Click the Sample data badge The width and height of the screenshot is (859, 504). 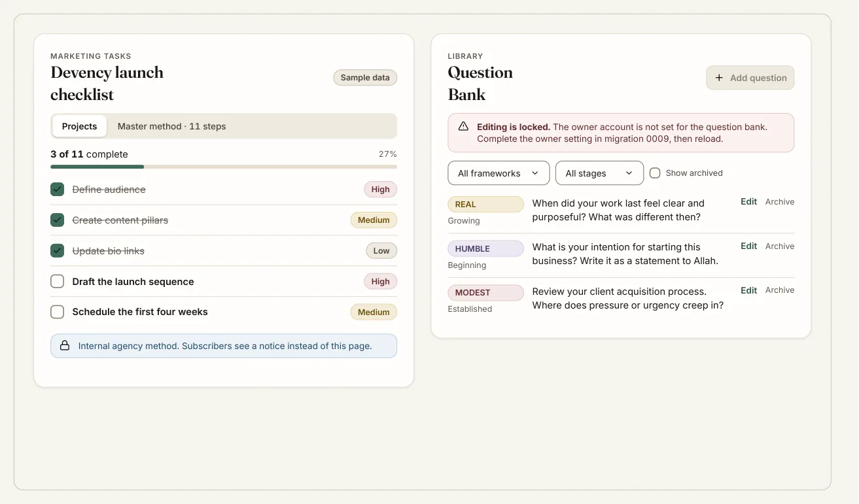point(365,78)
